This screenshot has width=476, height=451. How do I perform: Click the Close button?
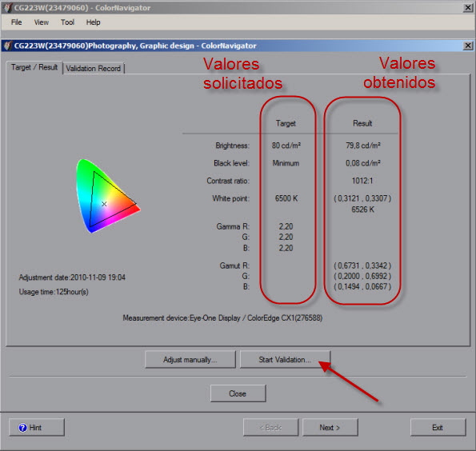238,393
